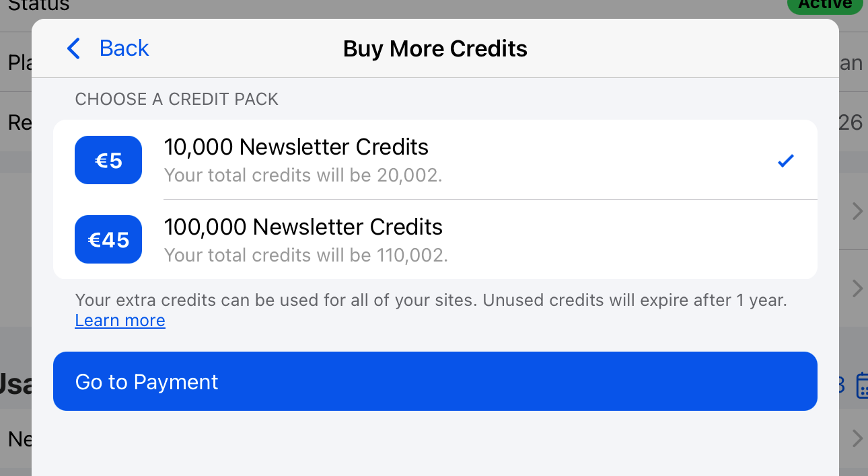868x476 pixels.
Task: Click the Choose a Credit Pack header
Action: coord(176,100)
